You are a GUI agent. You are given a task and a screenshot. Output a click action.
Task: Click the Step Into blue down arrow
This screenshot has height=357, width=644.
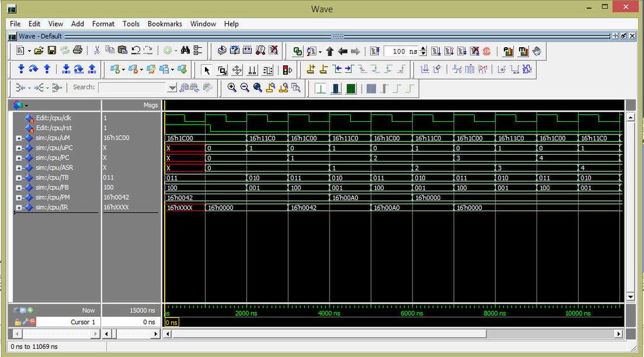click(x=21, y=69)
